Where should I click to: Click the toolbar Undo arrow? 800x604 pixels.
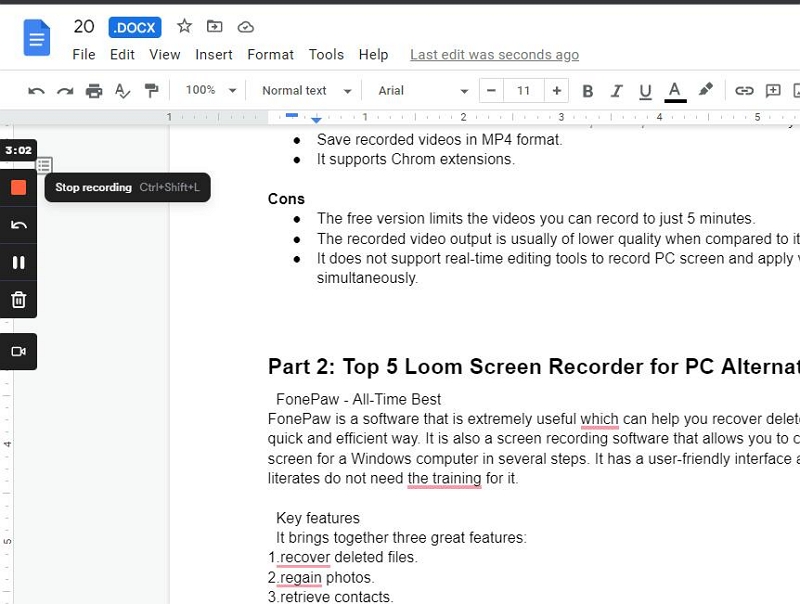[36, 91]
